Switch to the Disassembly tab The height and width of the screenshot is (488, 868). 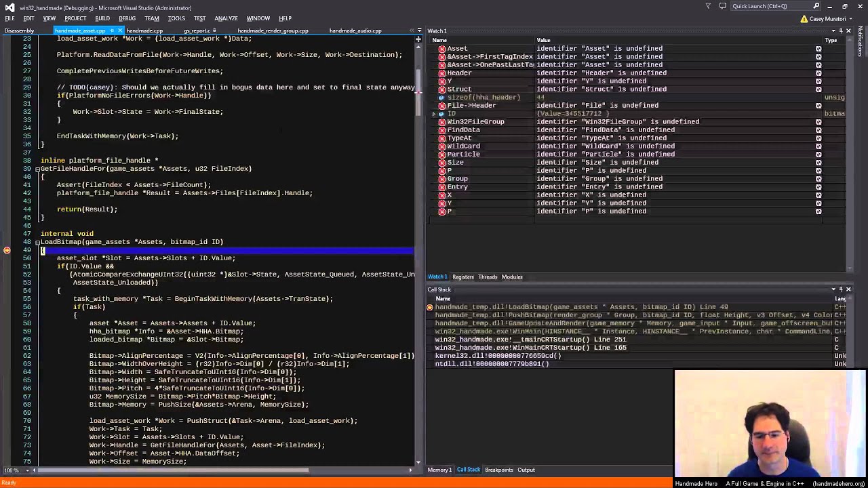pyautogui.click(x=19, y=30)
